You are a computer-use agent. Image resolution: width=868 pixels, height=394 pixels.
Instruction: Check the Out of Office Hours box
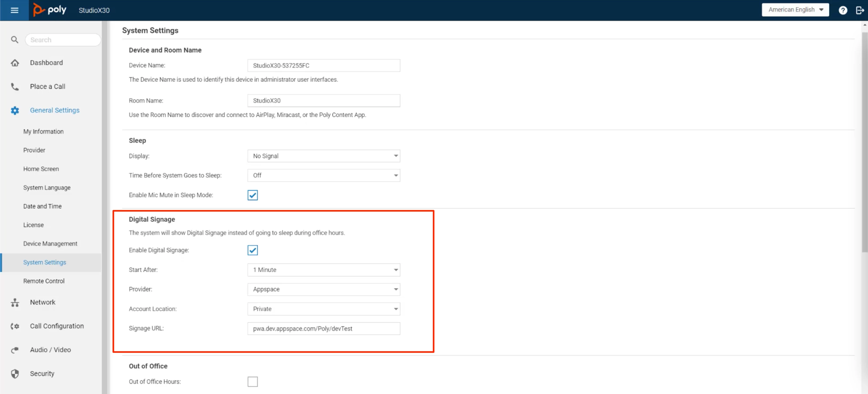point(252,381)
